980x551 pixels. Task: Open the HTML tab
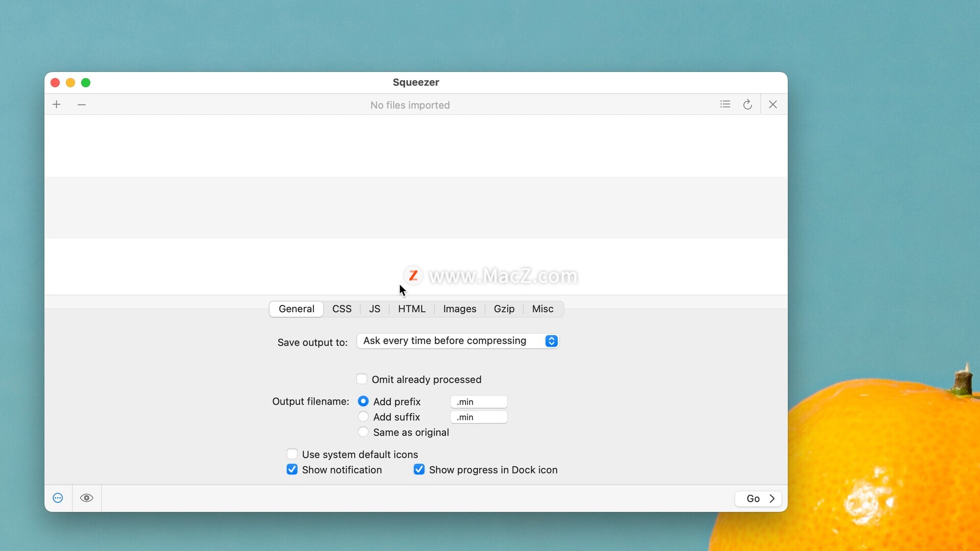tap(412, 309)
